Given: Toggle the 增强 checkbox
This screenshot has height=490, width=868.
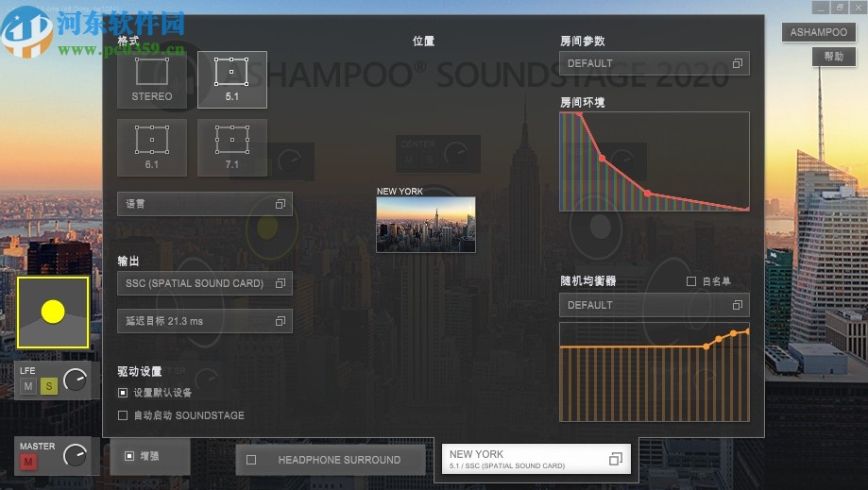Looking at the screenshot, I should tap(129, 456).
